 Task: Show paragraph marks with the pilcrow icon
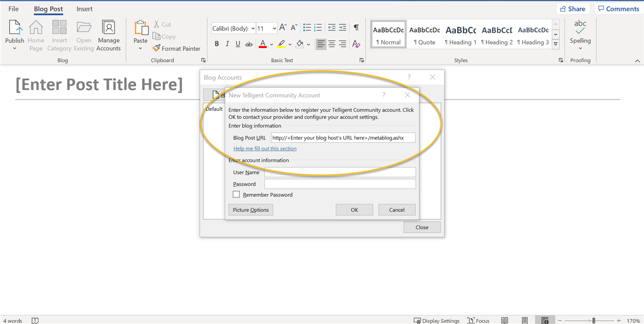pyautogui.click(x=356, y=28)
